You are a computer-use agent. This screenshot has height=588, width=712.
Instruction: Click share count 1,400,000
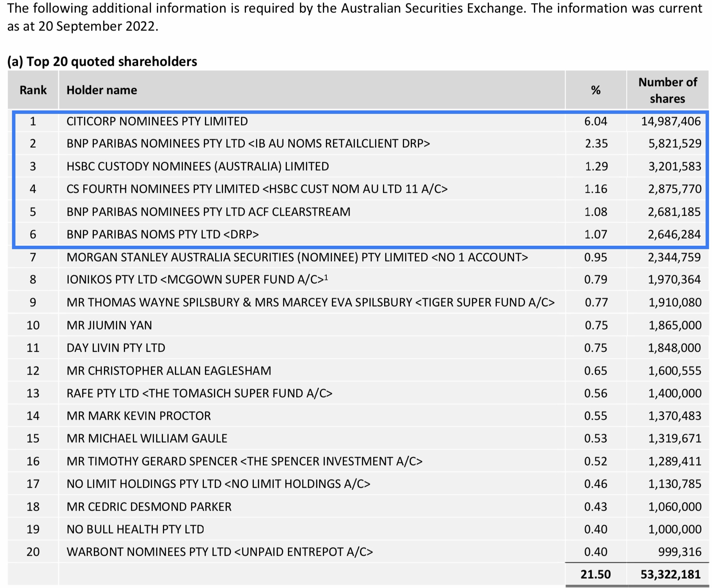point(675,393)
